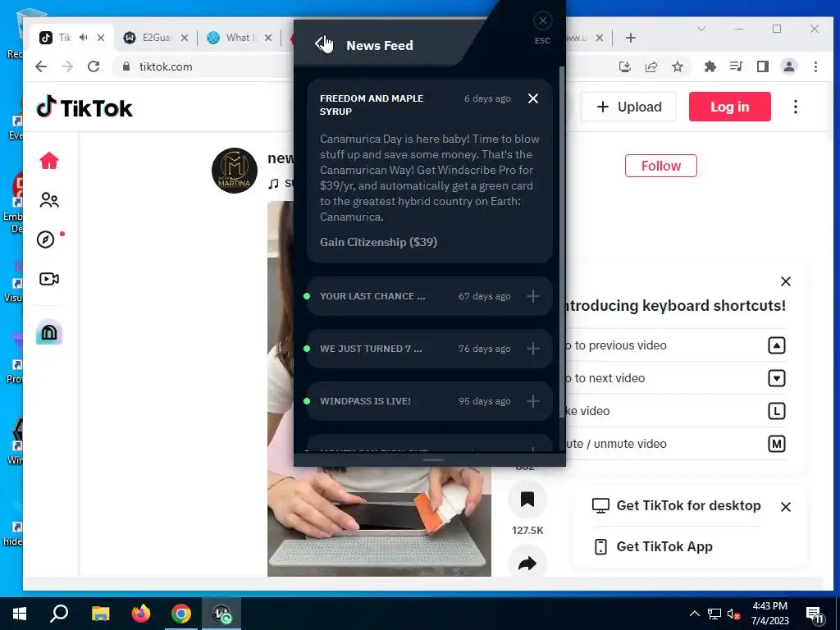Show hidden system tray icons
The height and width of the screenshot is (630, 840).
coord(694,614)
